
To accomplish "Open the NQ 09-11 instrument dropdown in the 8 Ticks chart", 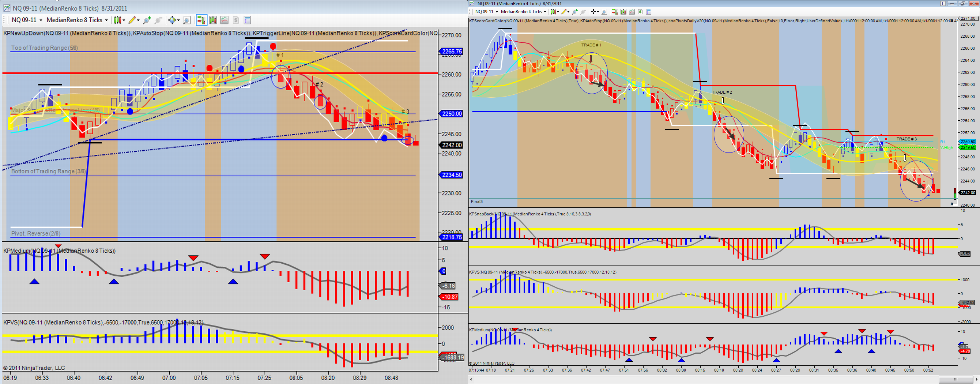I will pyautogui.click(x=27, y=20).
